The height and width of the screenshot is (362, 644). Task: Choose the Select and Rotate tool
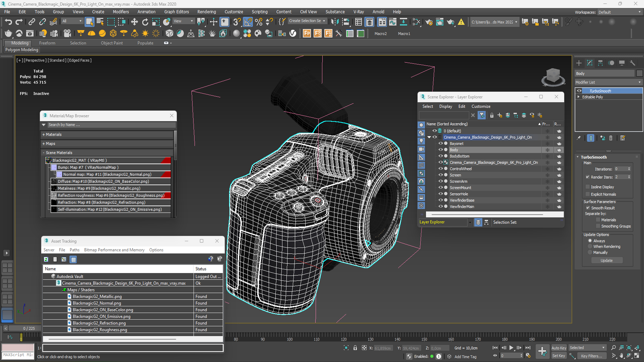(145, 22)
